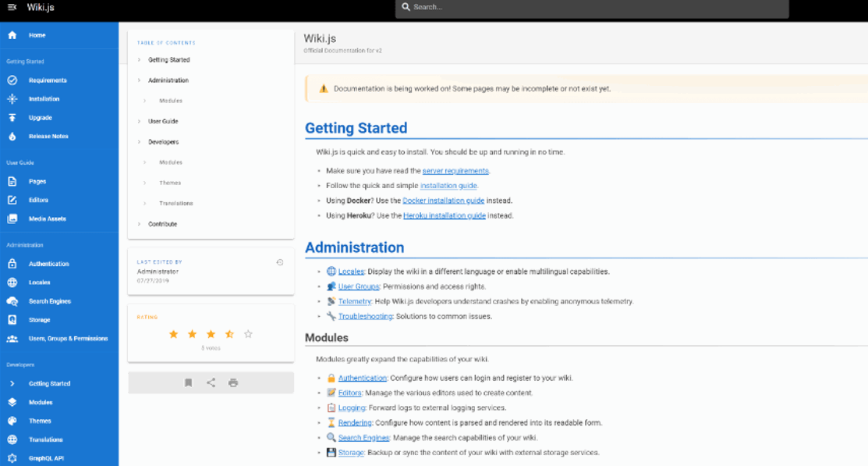Open Authentication in the sidebar menu

coord(48,264)
